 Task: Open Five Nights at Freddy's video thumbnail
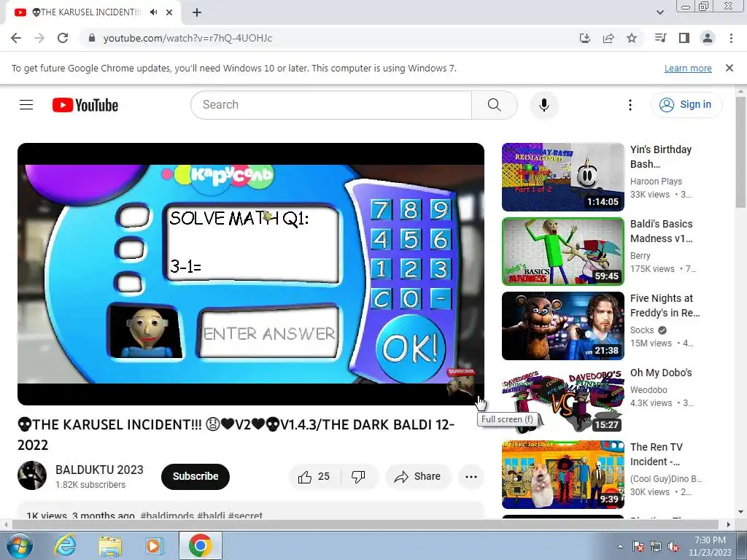(562, 326)
